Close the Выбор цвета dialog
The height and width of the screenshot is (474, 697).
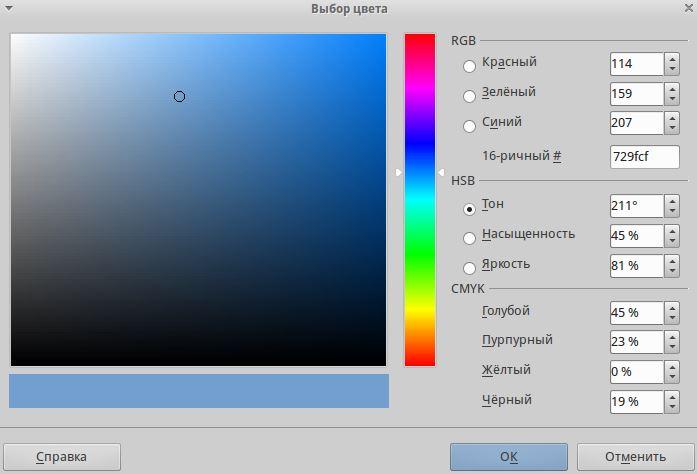[689, 8]
